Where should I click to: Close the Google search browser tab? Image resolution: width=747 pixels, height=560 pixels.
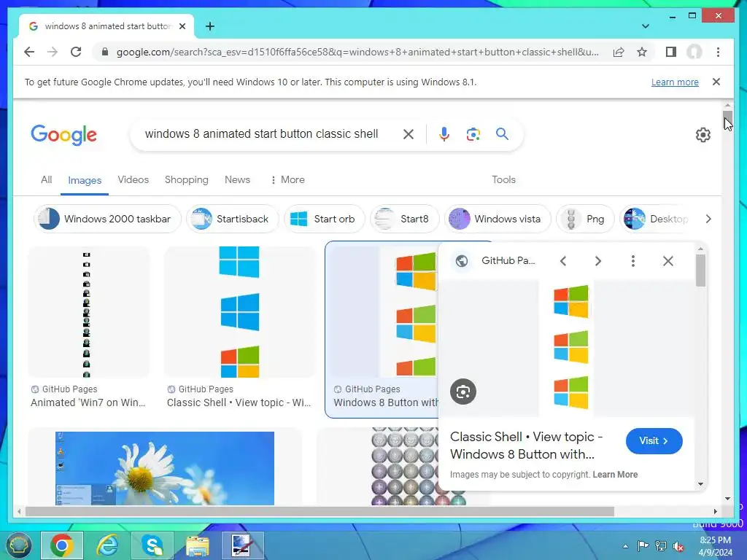pyautogui.click(x=182, y=26)
